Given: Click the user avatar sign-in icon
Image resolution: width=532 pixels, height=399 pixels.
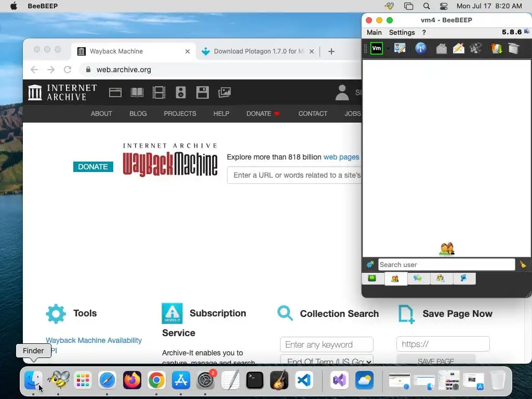Looking at the screenshot, I should pyautogui.click(x=342, y=92).
